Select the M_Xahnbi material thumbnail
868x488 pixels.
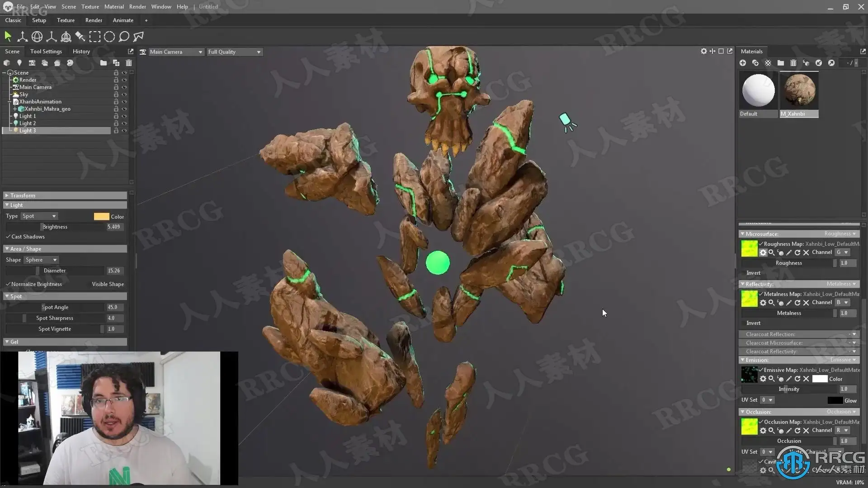(x=799, y=90)
